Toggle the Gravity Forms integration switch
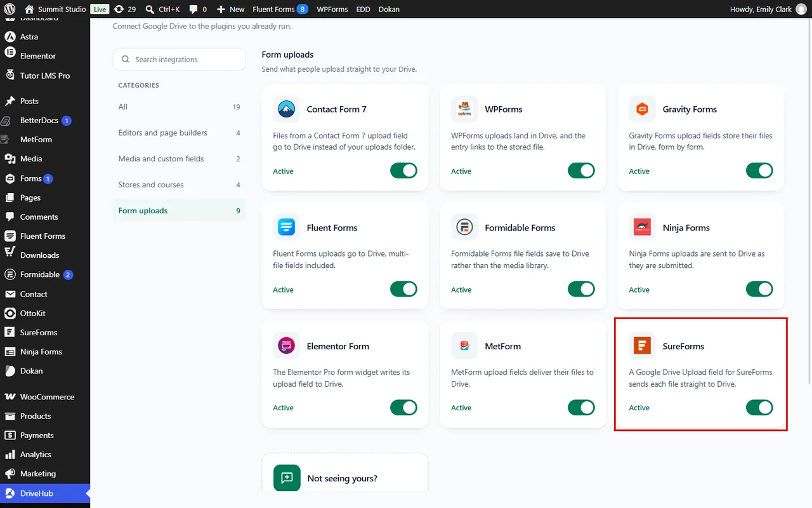812x508 pixels. 759,171
